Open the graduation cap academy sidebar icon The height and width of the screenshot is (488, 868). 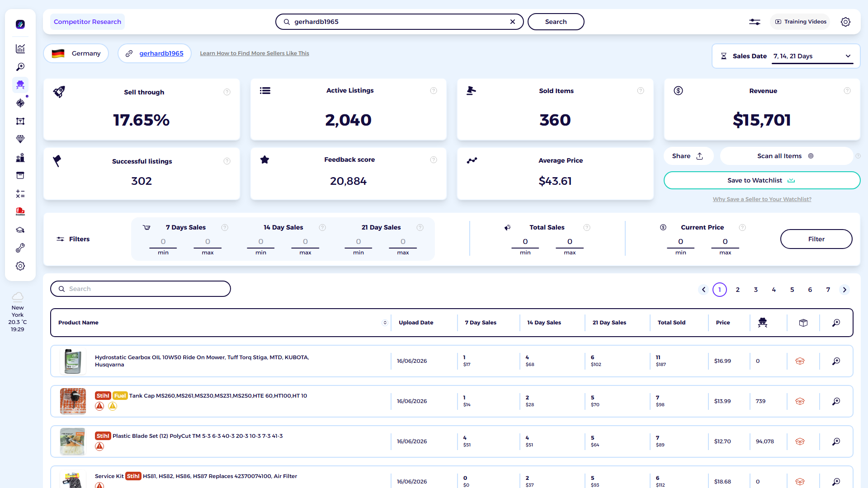click(x=20, y=230)
